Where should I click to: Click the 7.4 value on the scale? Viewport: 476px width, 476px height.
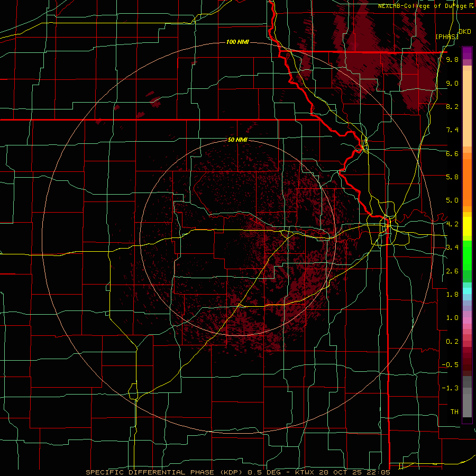click(452, 130)
